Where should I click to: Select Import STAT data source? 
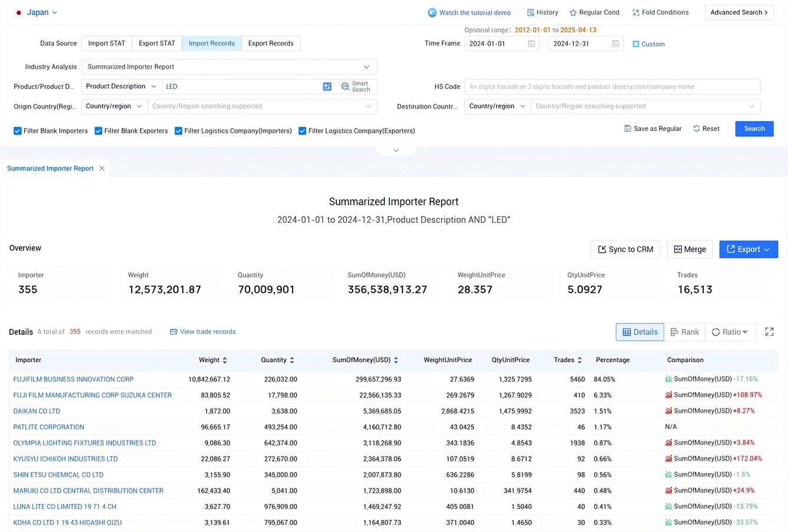coord(107,44)
